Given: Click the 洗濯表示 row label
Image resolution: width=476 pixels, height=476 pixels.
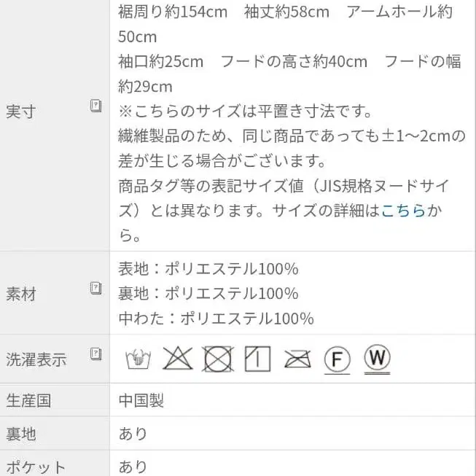Looking at the screenshot, I should tap(36, 359).
